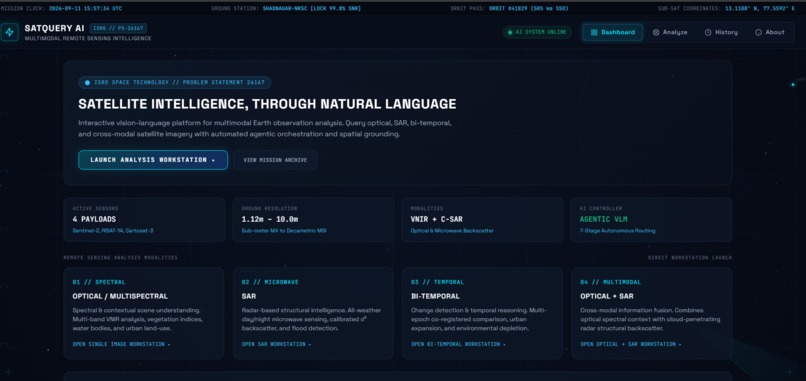The height and width of the screenshot is (381, 806).
Task: Click Sentinel-2, RISAT-1A, Cartosat-3 text
Action: pos(113,231)
